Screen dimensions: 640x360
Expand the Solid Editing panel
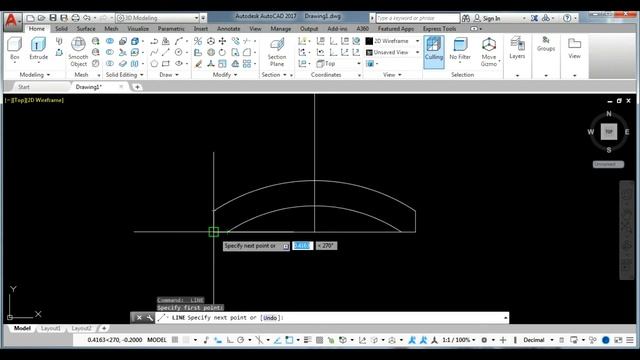pos(124,75)
